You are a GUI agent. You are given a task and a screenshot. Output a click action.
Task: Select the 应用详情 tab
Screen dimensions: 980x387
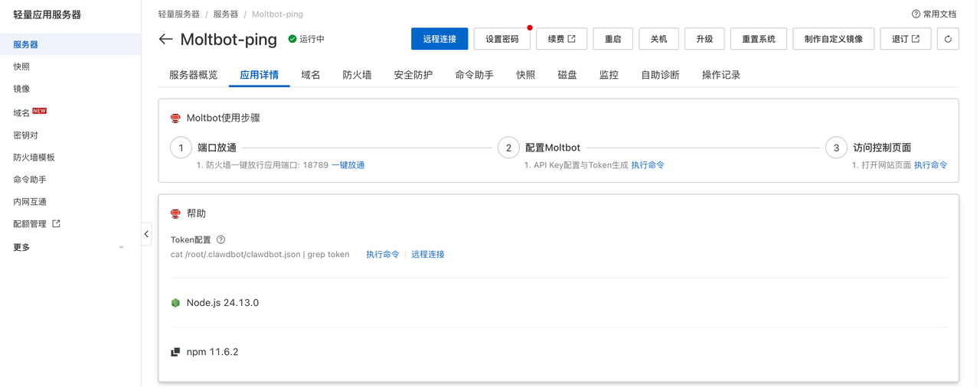[259, 75]
